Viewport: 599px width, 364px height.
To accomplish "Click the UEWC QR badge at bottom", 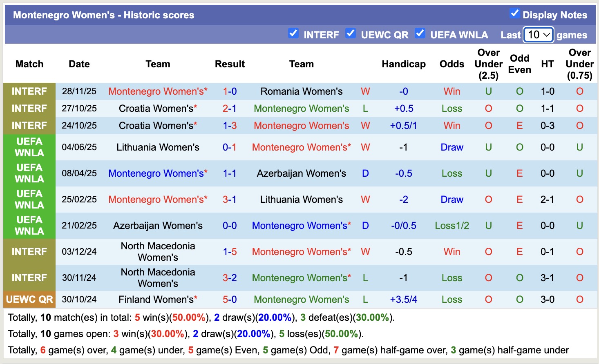I will click(29, 299).
